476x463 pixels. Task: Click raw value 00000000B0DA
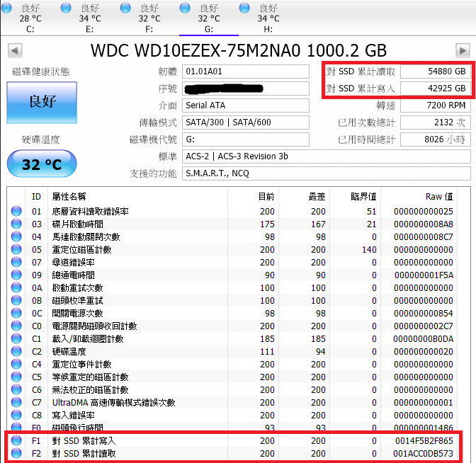pos(423,338)
